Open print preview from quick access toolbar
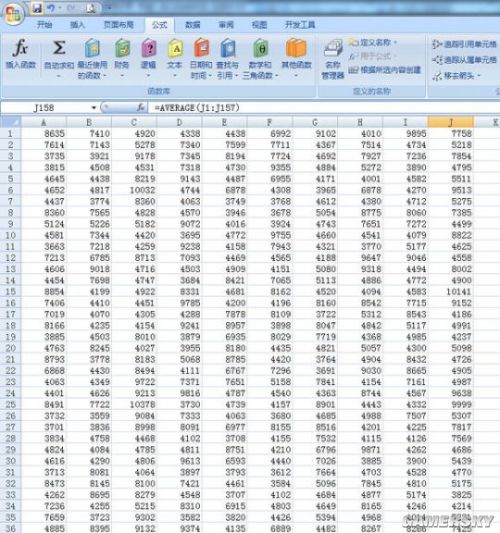 click(x=91, y=8)
